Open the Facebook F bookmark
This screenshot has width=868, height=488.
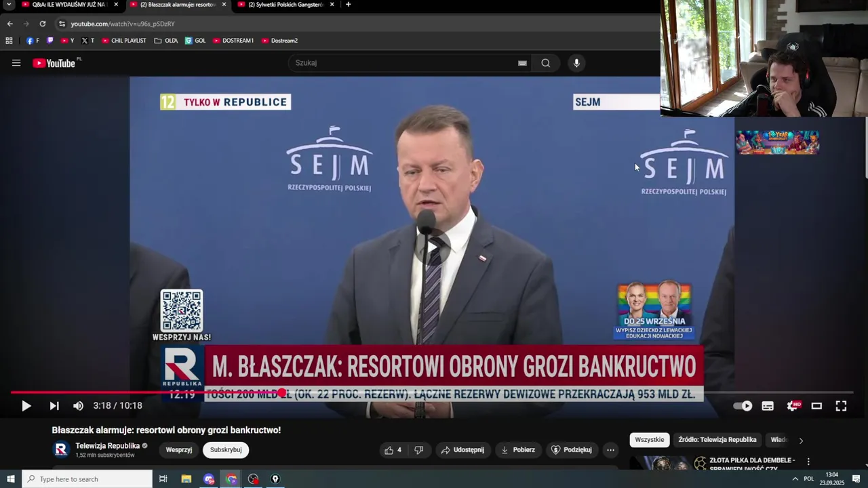coord(33,41)
